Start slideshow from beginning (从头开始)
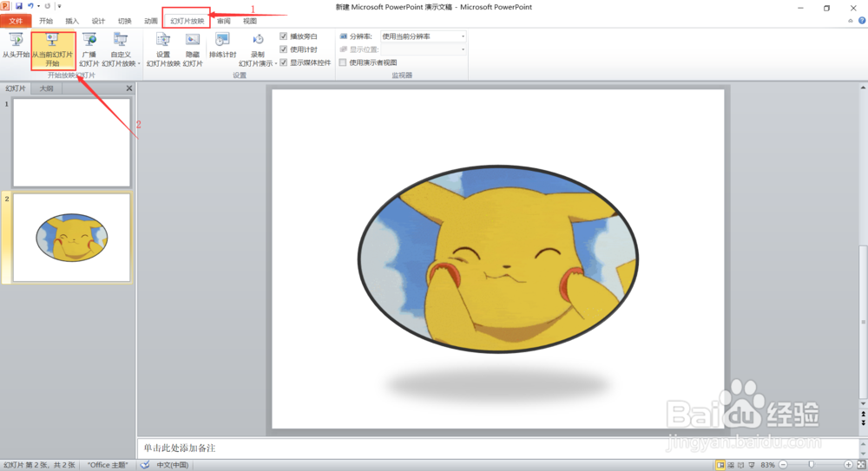This screenshot has width=868, height=471. [16, 46]
